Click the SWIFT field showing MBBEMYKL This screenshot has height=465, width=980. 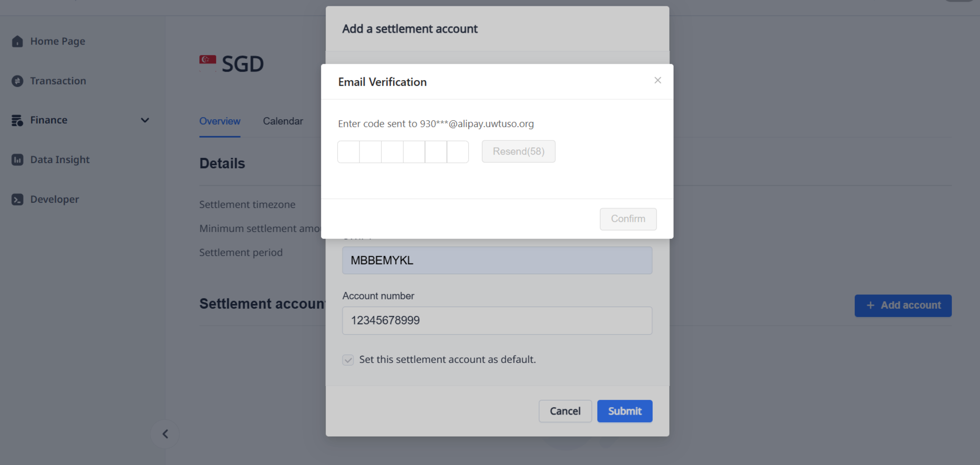496,260
